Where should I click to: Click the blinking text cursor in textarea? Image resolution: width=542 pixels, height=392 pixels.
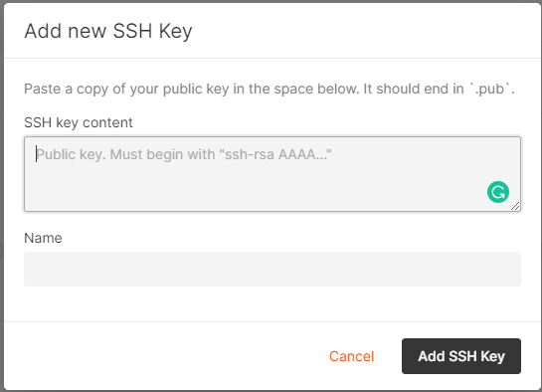coord(36,154)
